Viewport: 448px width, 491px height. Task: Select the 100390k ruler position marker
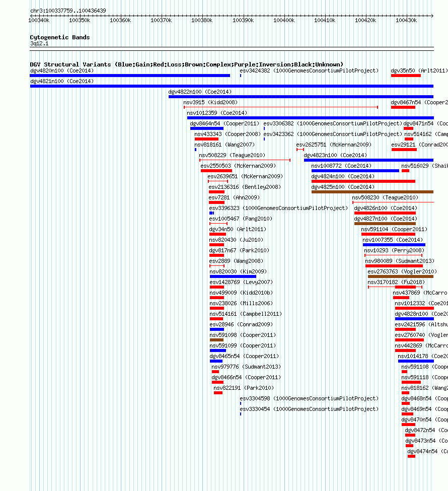point(243,20)
